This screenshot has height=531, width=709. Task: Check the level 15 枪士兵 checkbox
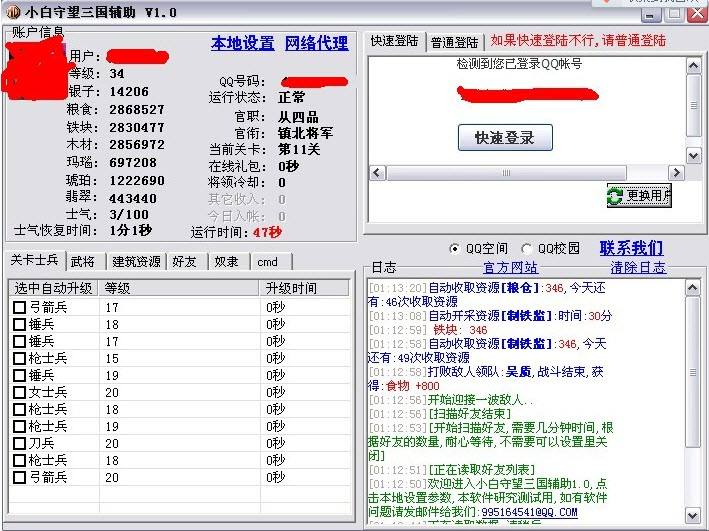click(x=19, y=359)
